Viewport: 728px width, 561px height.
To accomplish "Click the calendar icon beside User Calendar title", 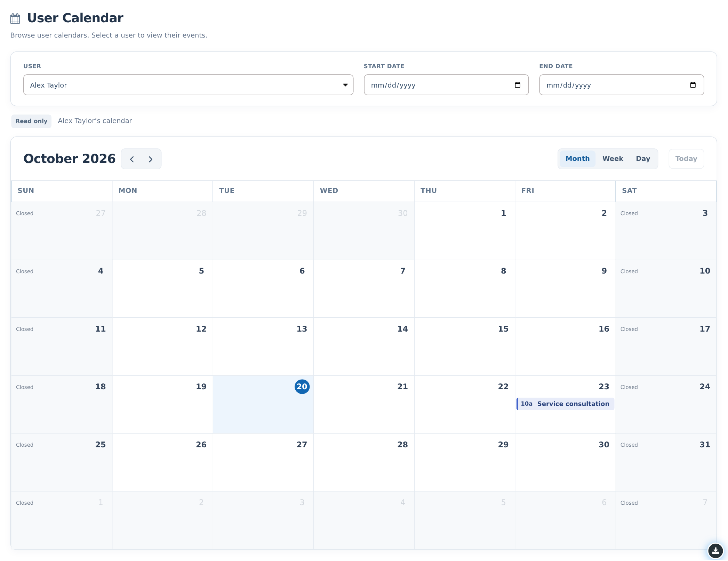I will pyautogui.click(x=15, y=18).
